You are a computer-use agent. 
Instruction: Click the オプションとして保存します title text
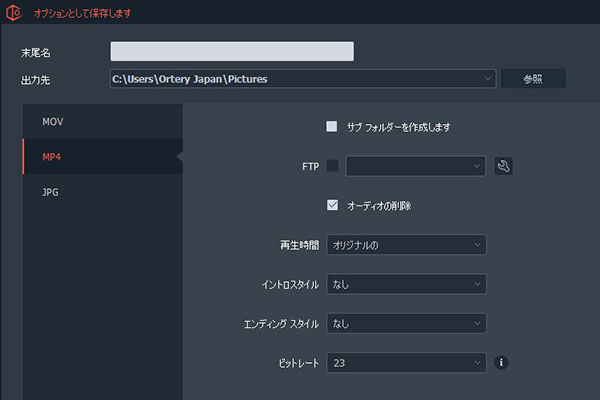coord(80,13)
